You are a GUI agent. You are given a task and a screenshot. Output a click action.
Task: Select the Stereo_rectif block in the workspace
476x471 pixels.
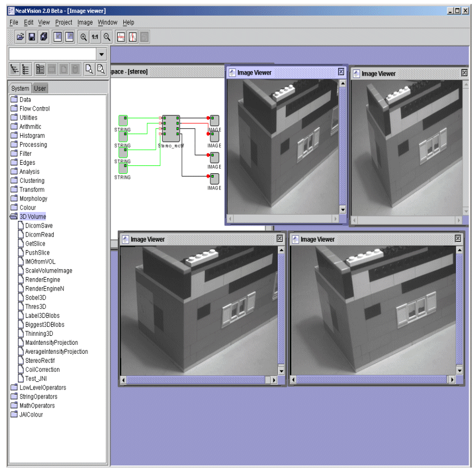coord(170,130)
